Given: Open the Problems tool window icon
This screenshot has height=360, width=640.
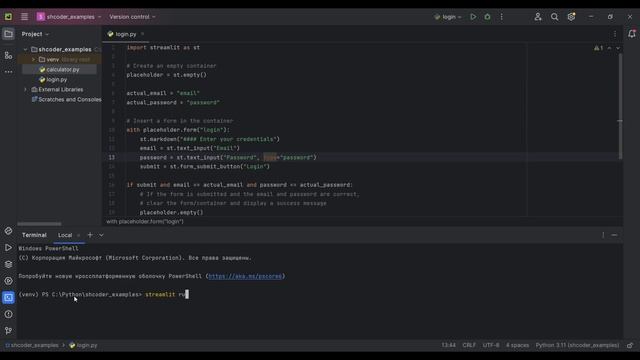Looking at the screenshot, I should pyautogui.click(x=8, y=314).
